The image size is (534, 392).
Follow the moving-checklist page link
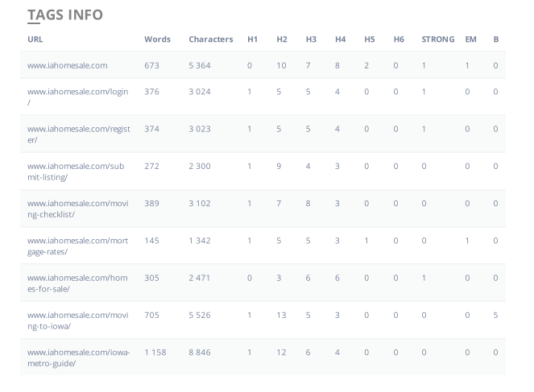point(77,203)
